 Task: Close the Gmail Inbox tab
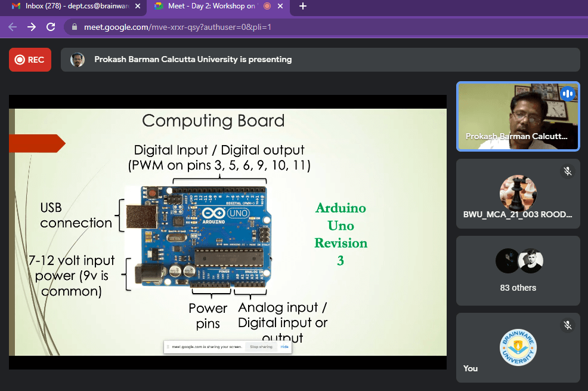[x=138, y=7]
